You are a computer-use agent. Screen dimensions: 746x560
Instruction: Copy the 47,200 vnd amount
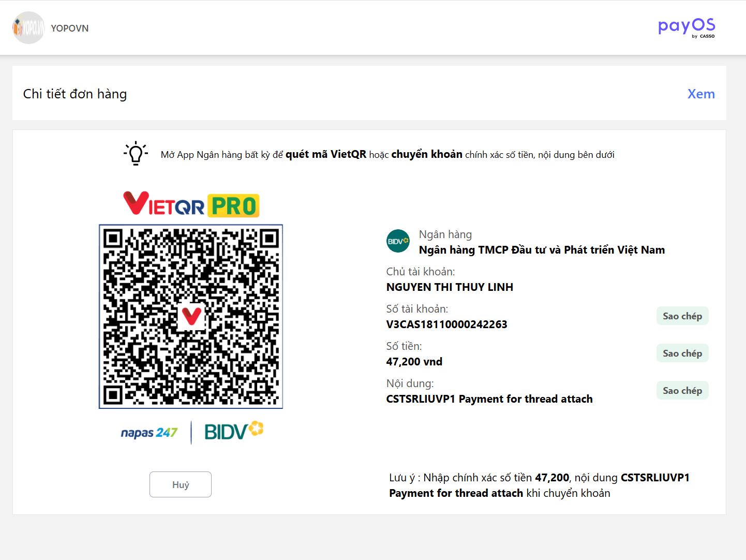point(682,353)
